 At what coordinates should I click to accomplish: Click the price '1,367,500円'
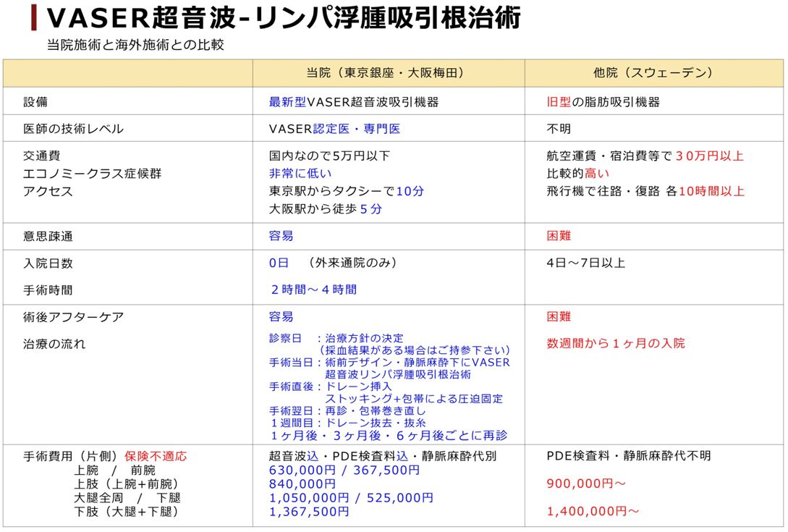coord(308,512)
